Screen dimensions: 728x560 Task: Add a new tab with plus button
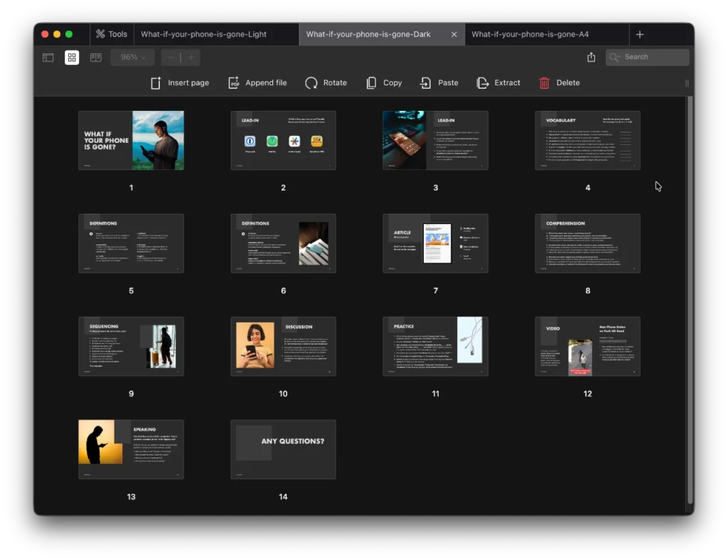(x=640, y=34)
